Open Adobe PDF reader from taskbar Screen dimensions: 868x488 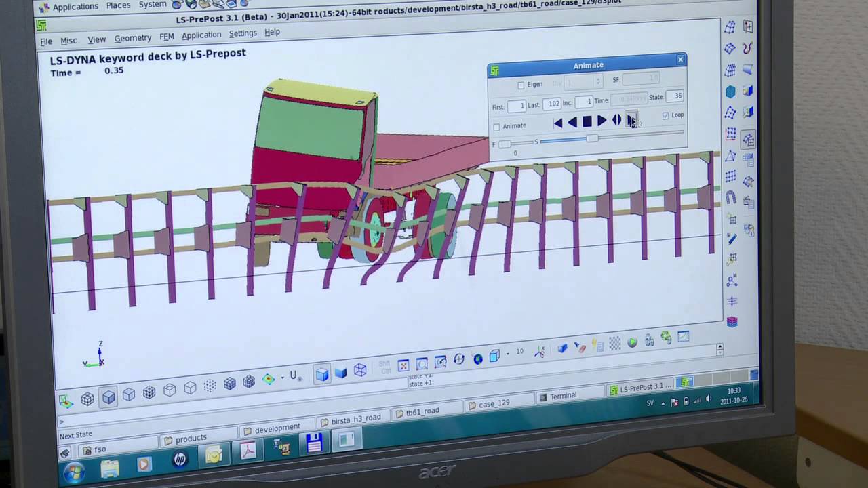click(x=248, y=450)
